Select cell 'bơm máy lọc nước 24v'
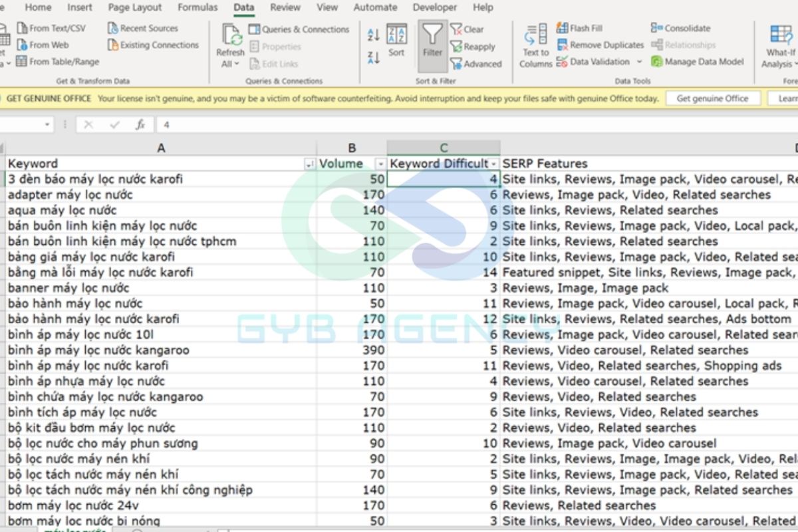Screen dimensions: 798x532 (x=161, y=505)
